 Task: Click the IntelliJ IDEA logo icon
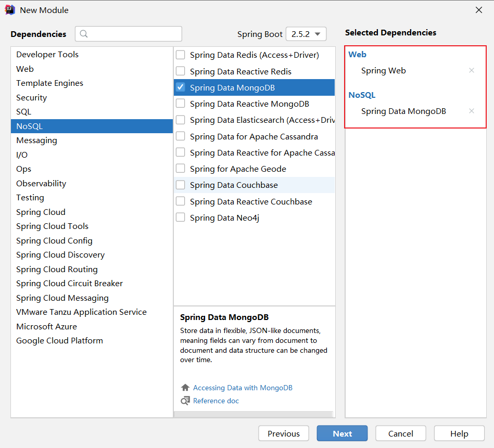tap(10, 10)
